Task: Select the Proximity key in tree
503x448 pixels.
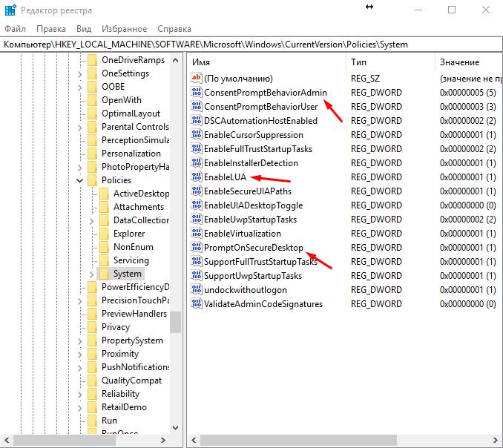Action: [x=120, y=354]
